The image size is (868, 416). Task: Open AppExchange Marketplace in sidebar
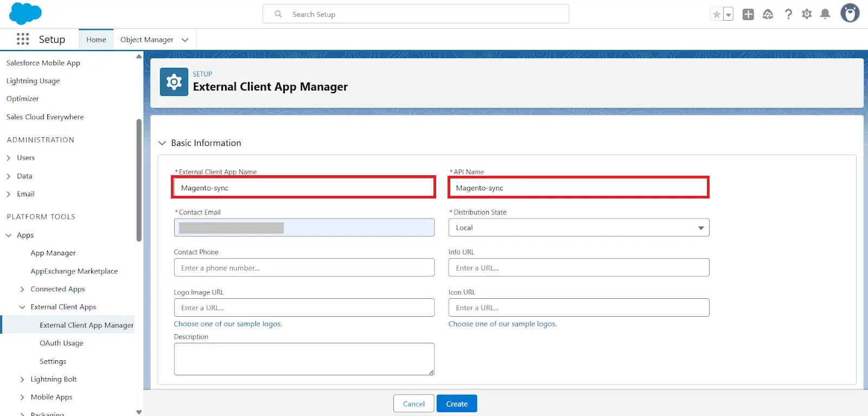pyautogui.click(x=74, y=271)
